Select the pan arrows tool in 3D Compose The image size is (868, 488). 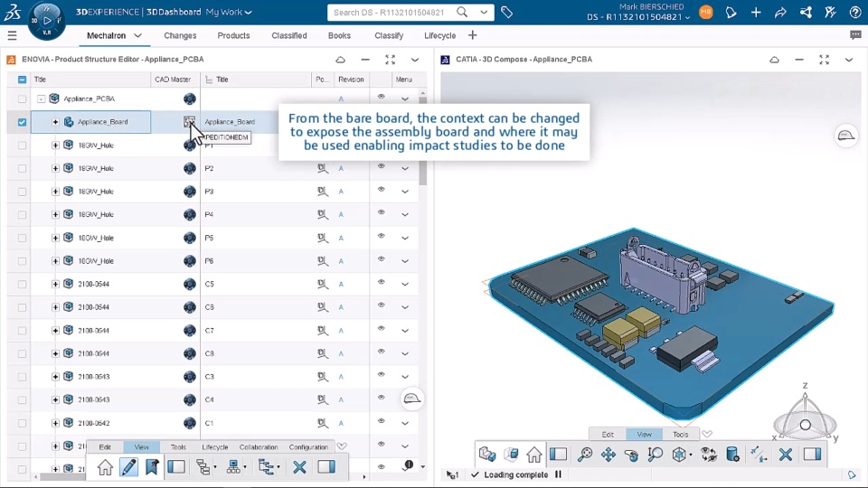coord(609,455)
